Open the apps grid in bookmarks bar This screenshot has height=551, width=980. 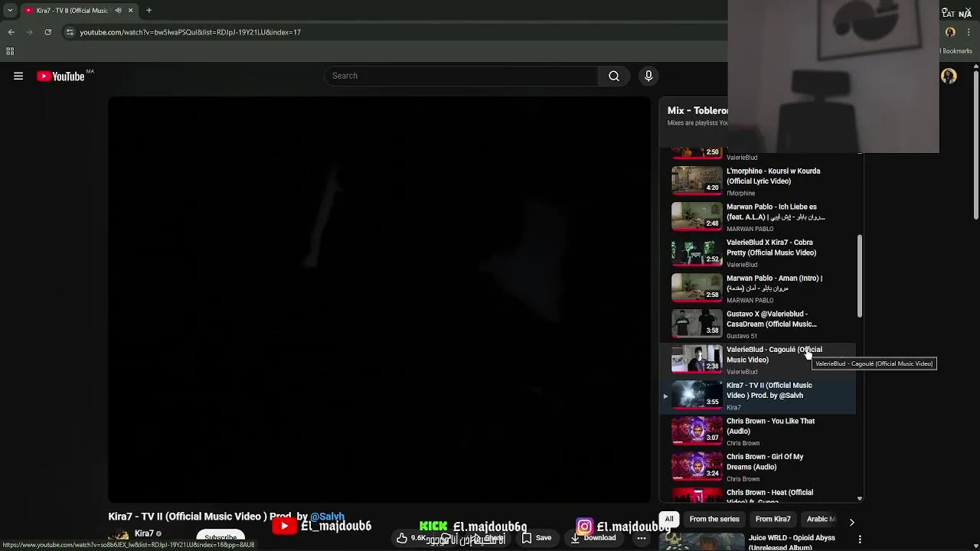coord(10,51)
